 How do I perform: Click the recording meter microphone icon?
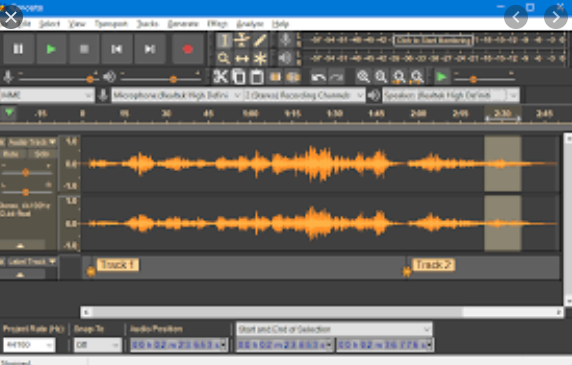click(286, 40)
